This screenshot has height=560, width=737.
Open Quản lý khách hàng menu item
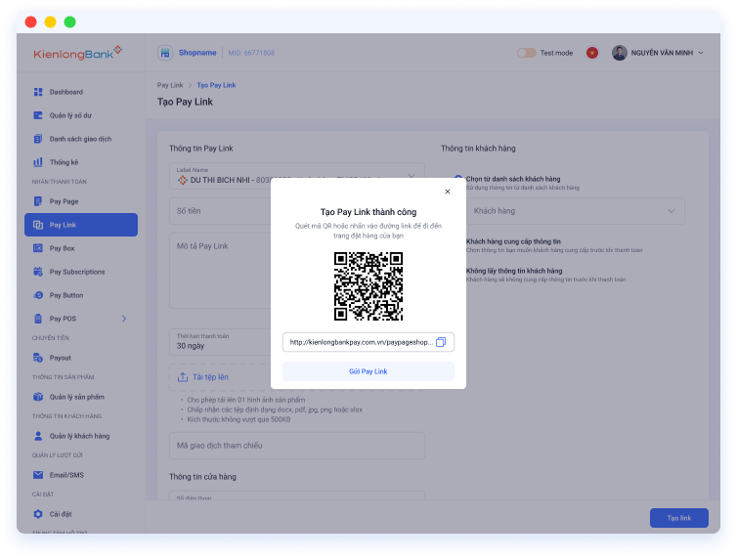81,436
